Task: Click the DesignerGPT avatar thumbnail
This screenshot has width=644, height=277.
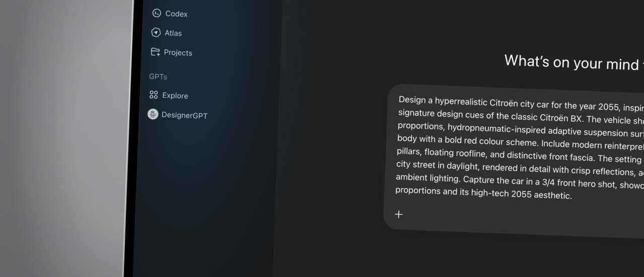Action: coord(153,114)
